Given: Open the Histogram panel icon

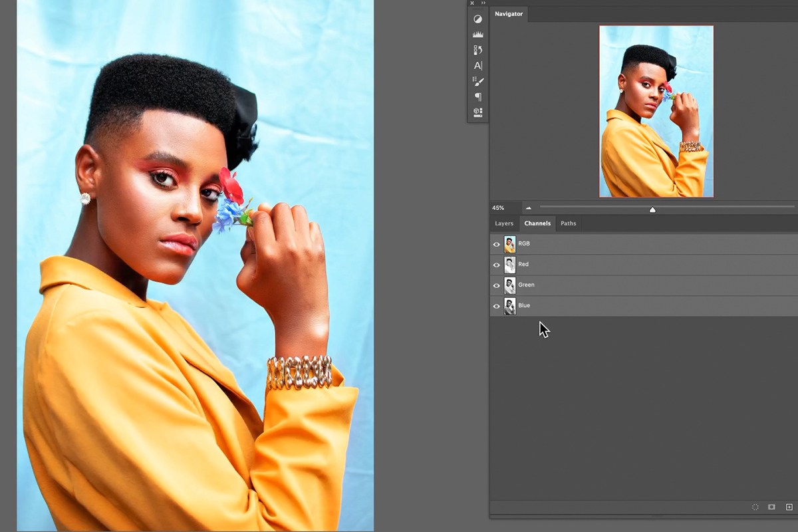Looking at the screenshot, I should point(477,34).
